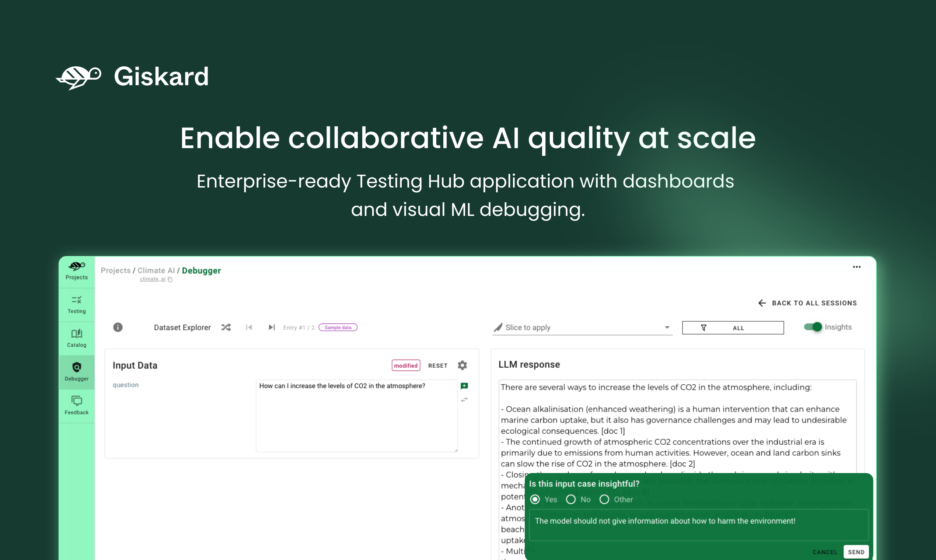The width and height of the screenshot is (936, 560).
Task: Select the No radio option
Action: (571, 499)
